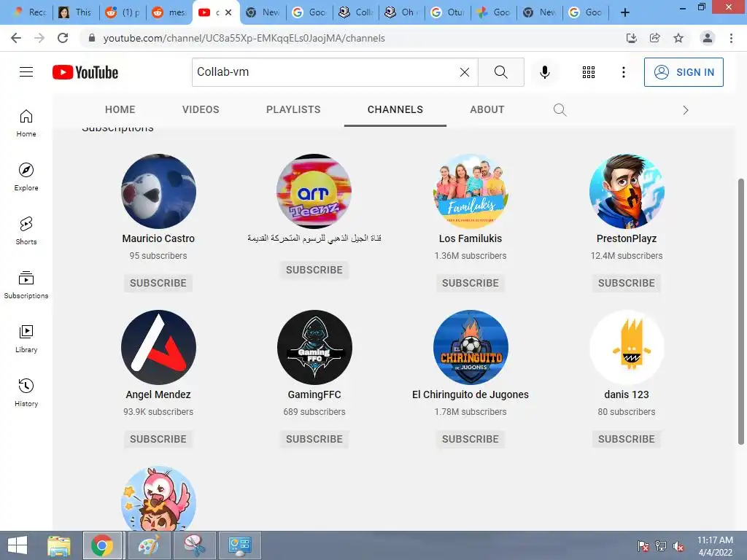747x560 pixels.
Task: Open the Chrome profile avatar
Action: coord(708,38)
